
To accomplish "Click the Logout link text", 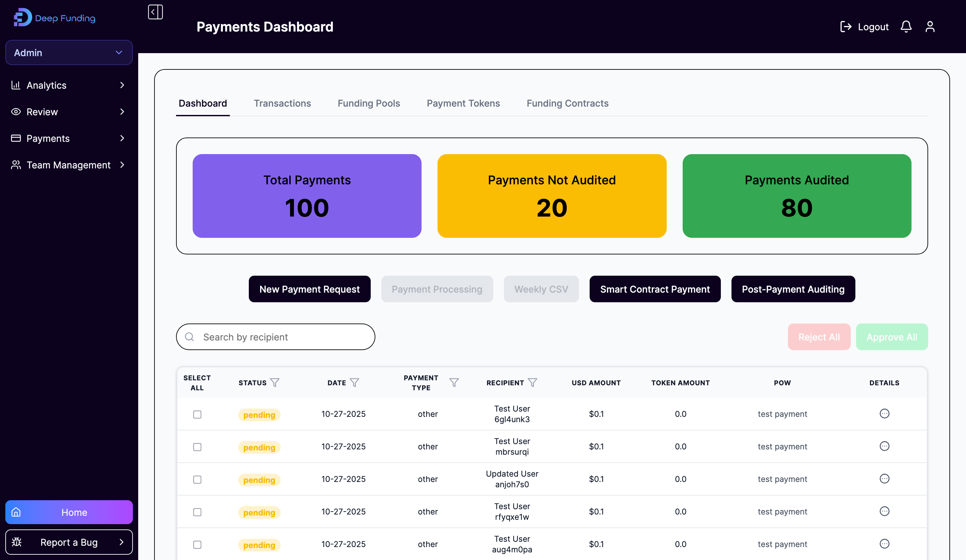I will pyautogui.click(x=873, y=27).
